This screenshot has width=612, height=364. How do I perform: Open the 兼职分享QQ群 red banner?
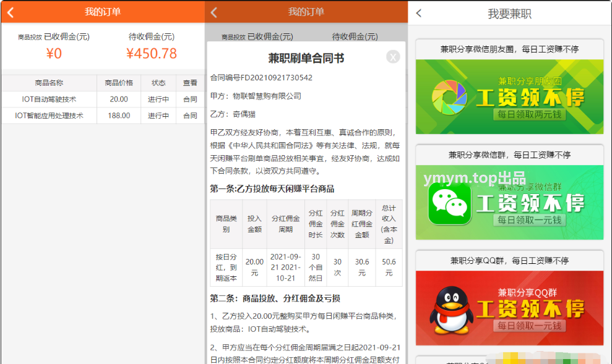tap(509, 308)
